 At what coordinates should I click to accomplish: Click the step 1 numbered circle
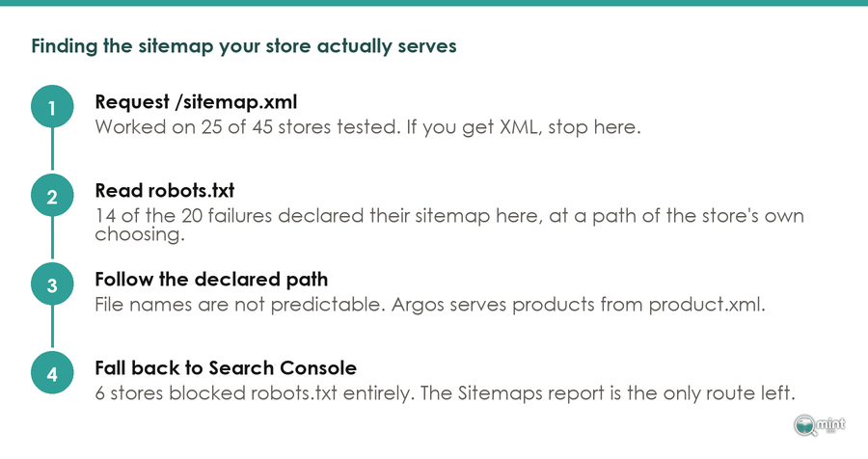pyautogui.click(x=52, y=107)
